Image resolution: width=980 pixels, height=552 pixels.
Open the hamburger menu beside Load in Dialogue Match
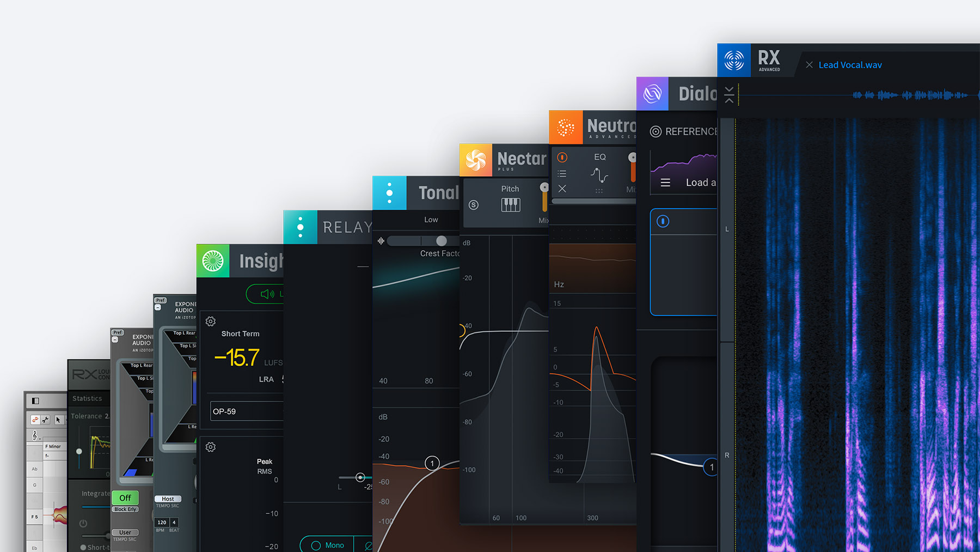pyautogui.click(x=665, y=183)
